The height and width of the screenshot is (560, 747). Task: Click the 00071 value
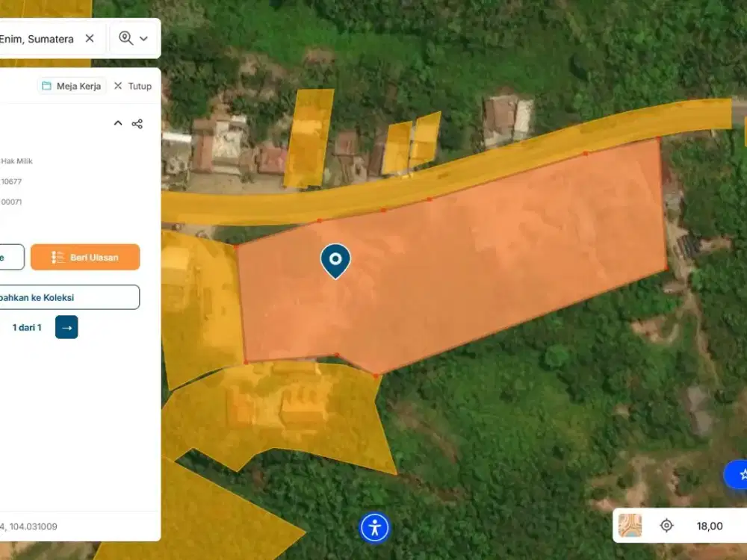click(11, 202)
